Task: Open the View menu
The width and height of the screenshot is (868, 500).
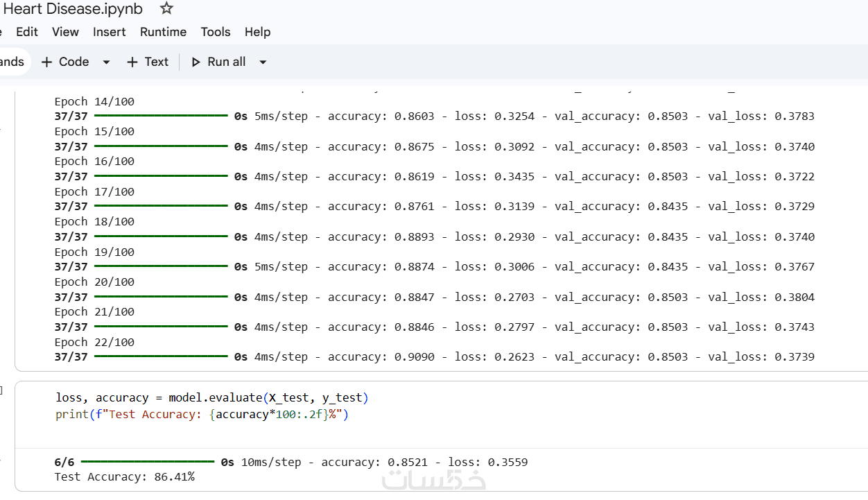Action: coord(65,32)
